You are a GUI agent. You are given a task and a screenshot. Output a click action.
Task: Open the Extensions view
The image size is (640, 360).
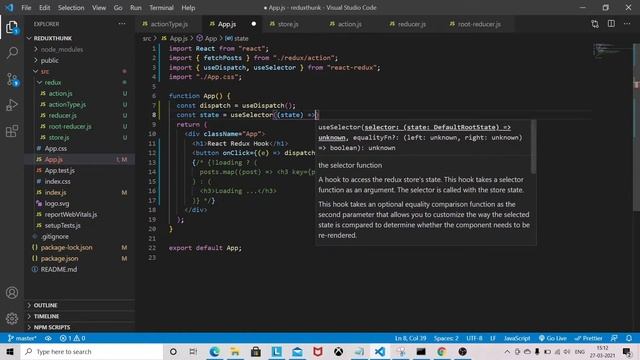(12, 131)
